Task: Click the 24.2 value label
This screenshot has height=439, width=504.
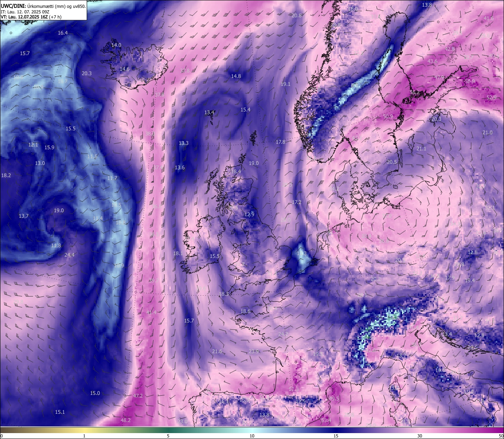Action: click(283, 334)
